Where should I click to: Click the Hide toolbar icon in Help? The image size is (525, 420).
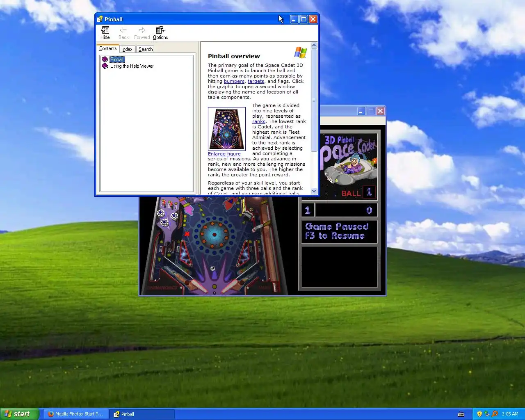tap(105, 32)
